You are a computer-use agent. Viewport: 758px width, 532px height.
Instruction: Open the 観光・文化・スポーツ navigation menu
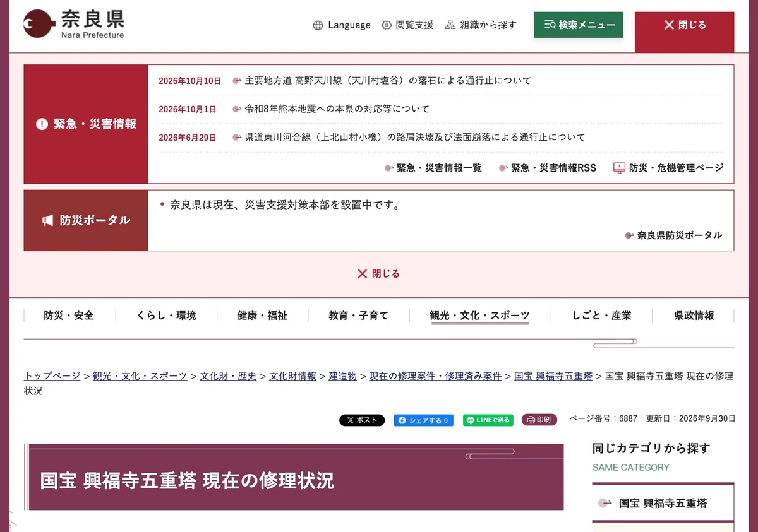click(479, 316)
